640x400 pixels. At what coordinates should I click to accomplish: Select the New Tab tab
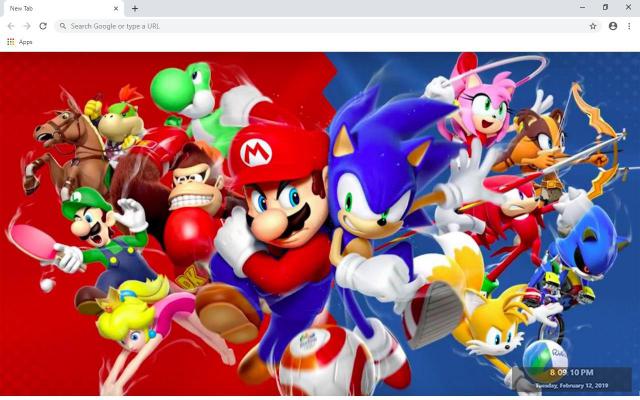(62, 9)
